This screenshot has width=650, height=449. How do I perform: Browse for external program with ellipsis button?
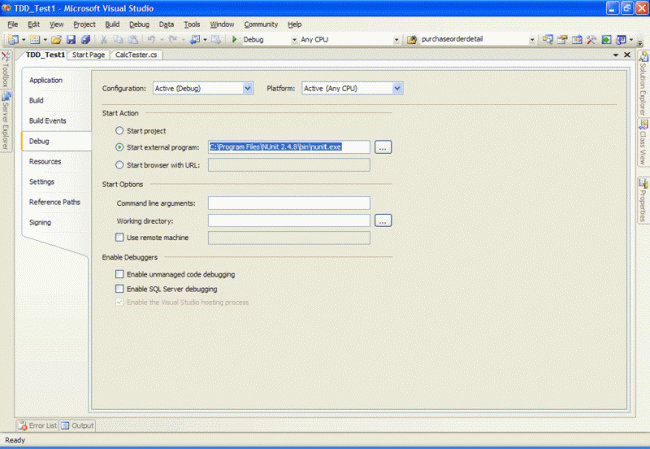pyautogui.click(x=383, y=147)
